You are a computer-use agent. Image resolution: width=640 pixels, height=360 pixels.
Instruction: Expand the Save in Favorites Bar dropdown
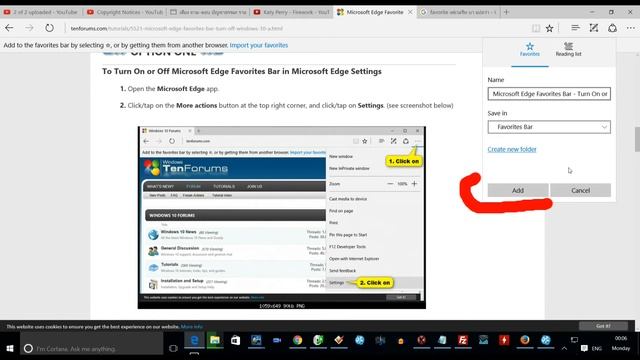[x=549, y=127]
